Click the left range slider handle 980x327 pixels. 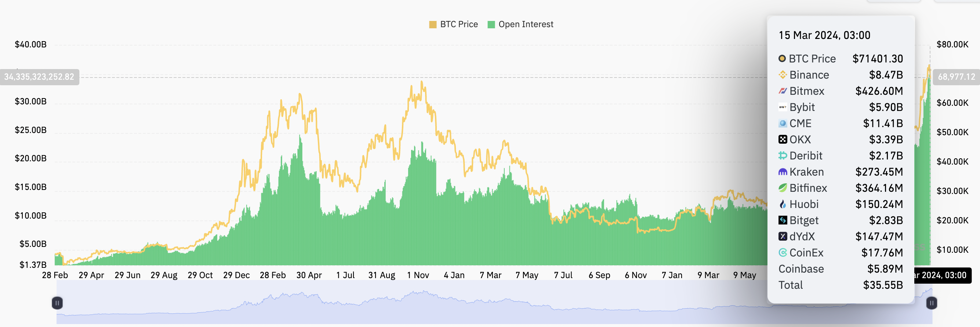[x=57, y=303]
